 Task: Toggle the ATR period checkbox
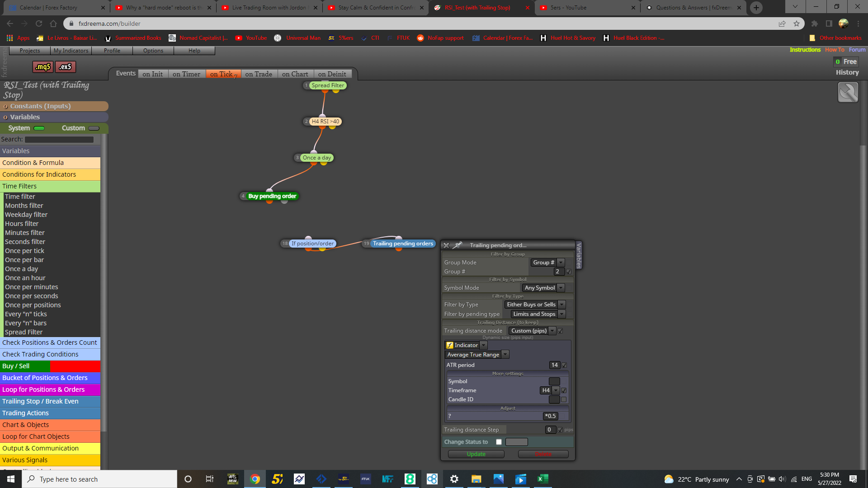click(x=564, y=365)
